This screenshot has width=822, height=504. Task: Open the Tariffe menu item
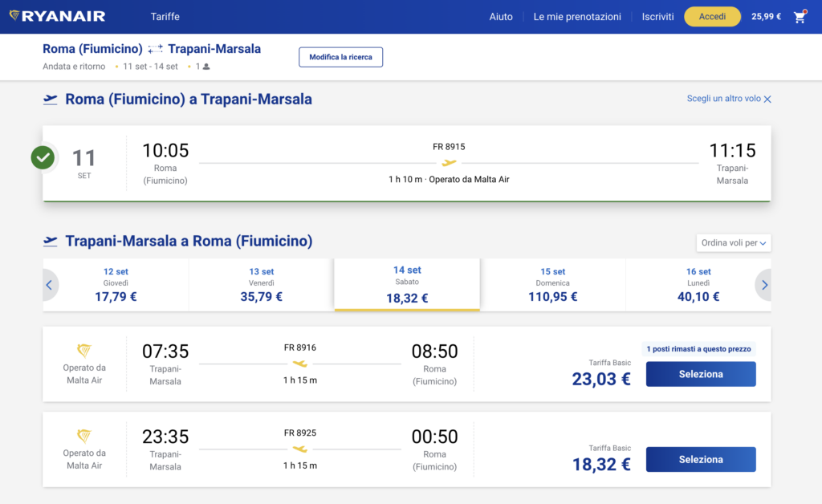165,17
